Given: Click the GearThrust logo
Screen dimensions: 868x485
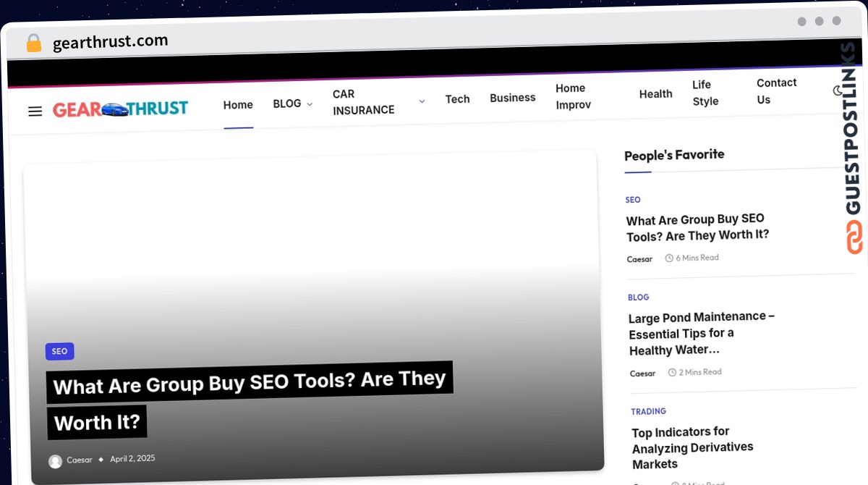Looking at the screenshot, I should (x=120, y=109).
